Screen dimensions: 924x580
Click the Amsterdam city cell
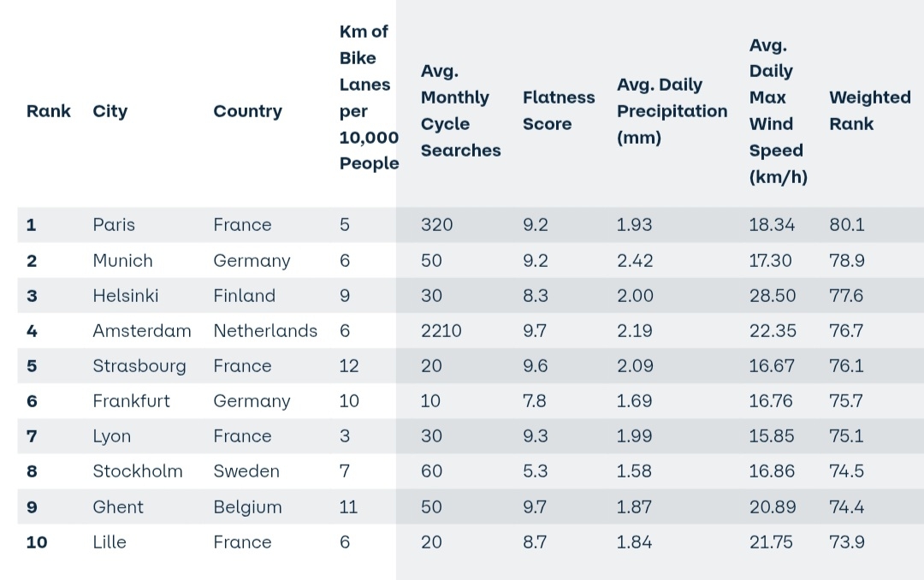tap(141, 331)
